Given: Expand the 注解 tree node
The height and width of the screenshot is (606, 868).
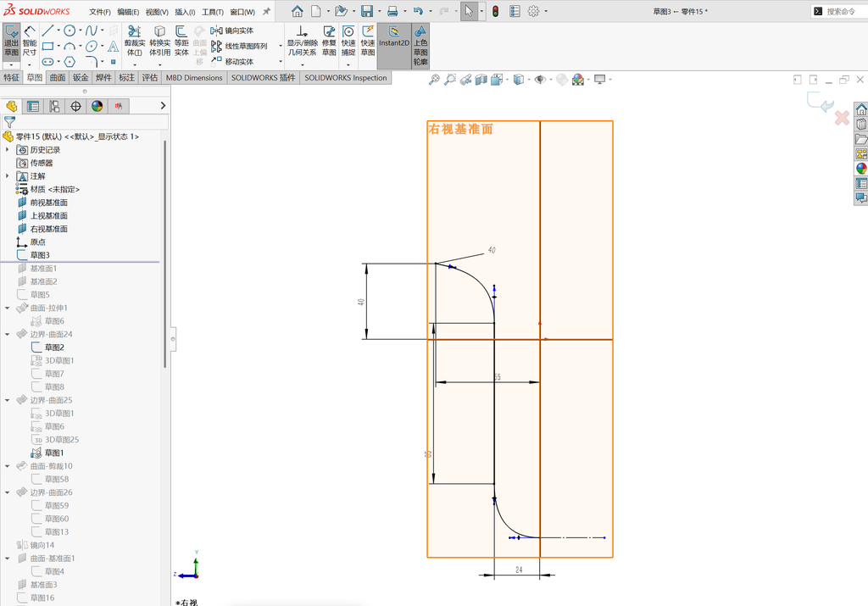Looking at the screenshot, I should click(7, 176).
